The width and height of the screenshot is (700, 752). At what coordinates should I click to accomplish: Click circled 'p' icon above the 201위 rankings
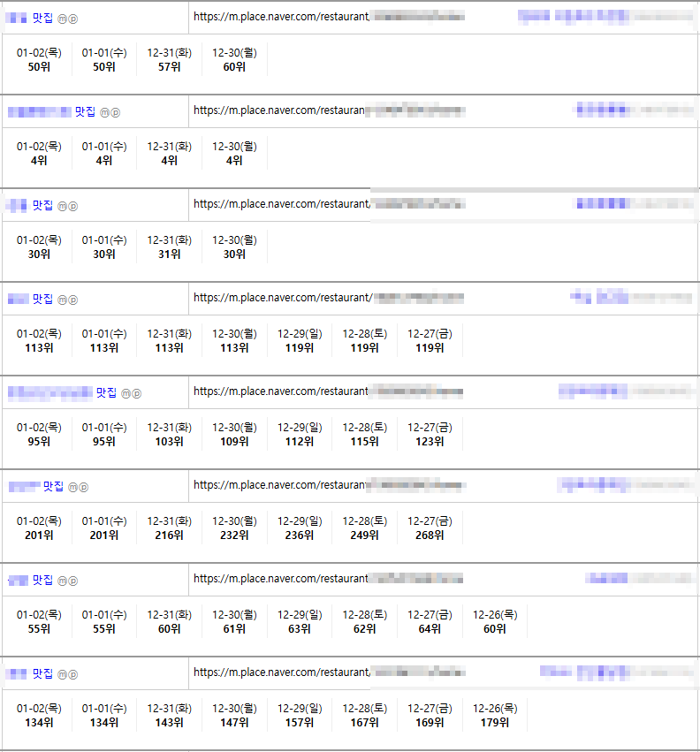84,487
